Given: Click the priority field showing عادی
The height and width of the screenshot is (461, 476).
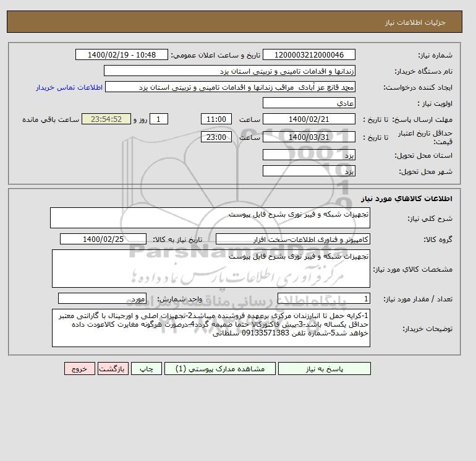Looking at the screenshot, I should (309, 103).
